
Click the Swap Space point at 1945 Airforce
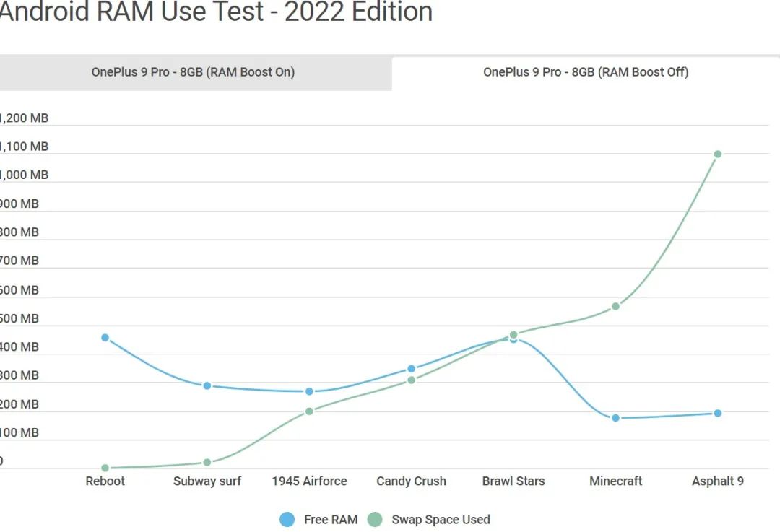309,411
